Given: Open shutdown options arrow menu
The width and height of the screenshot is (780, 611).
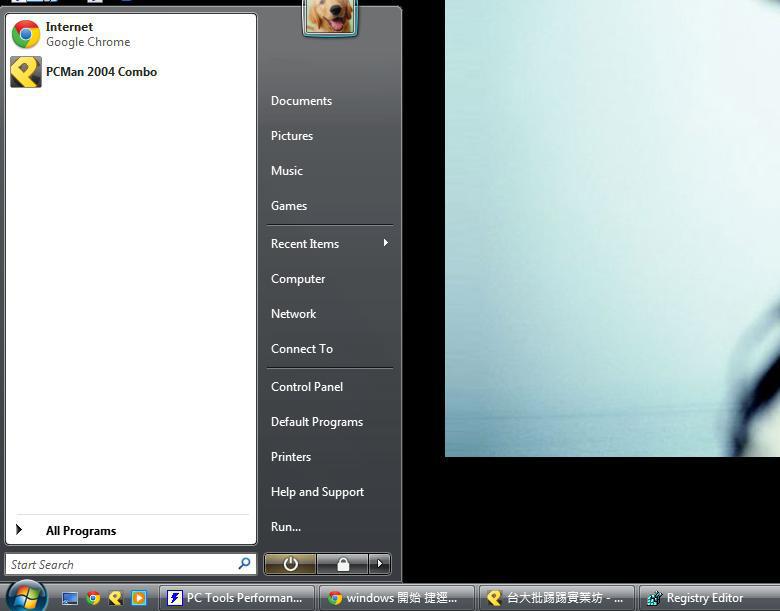Looking at the screenshot, I should (x=380, y=564).
